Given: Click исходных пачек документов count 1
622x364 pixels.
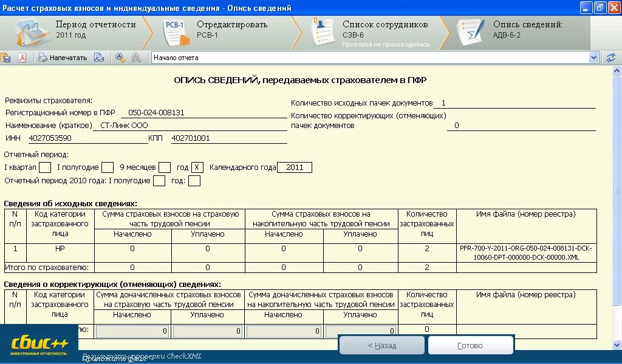Looking at the screenshot, I should (x=443, y=103).
